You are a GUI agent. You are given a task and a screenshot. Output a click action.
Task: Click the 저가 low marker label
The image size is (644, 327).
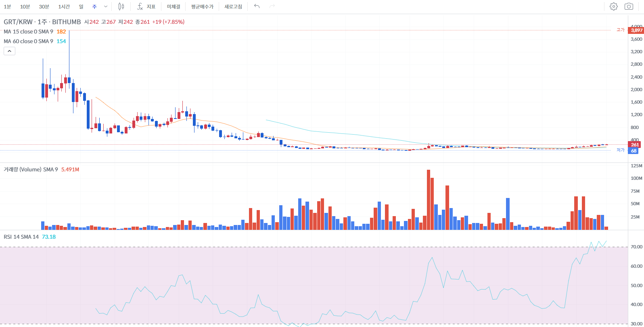(x=620, y=150)
